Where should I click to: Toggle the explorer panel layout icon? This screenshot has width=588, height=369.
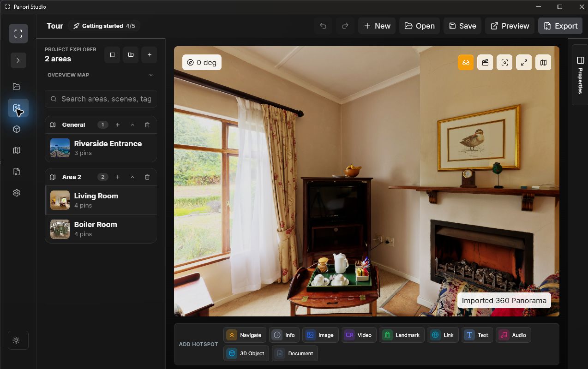click(112, 55)
